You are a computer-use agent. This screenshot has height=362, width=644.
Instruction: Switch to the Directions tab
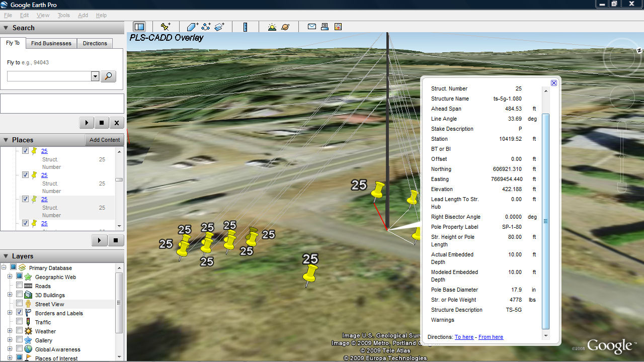pos(95,43)
